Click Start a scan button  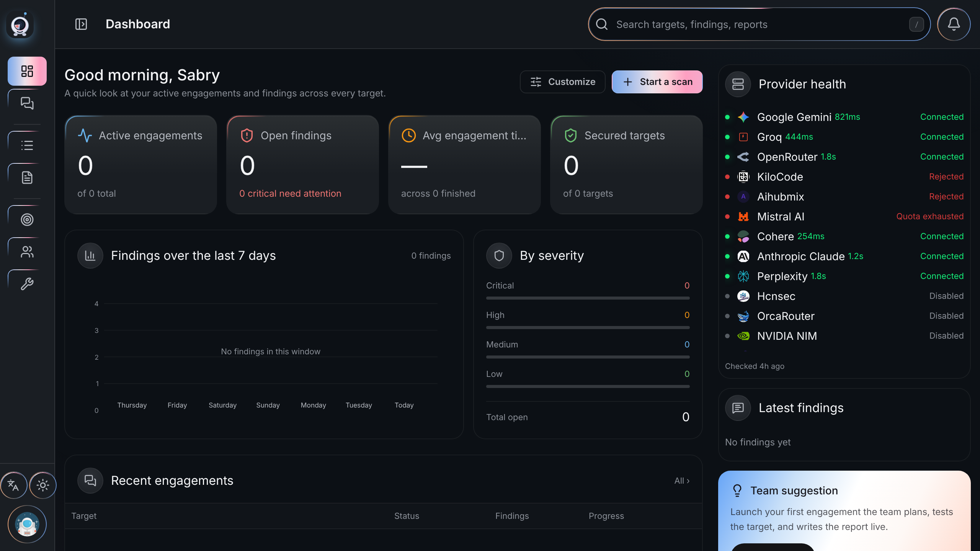pyautogui.click(x=657, y=82)
